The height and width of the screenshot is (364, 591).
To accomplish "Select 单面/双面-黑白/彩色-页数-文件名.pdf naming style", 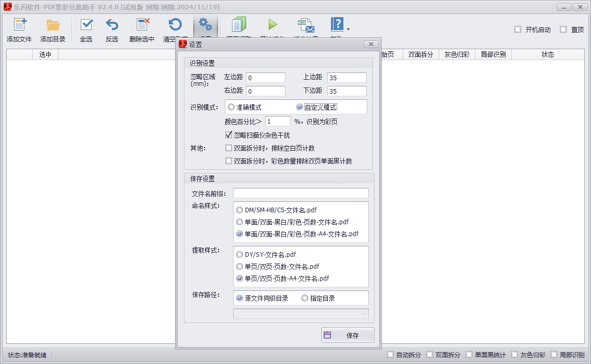I will tap(239, 222).
